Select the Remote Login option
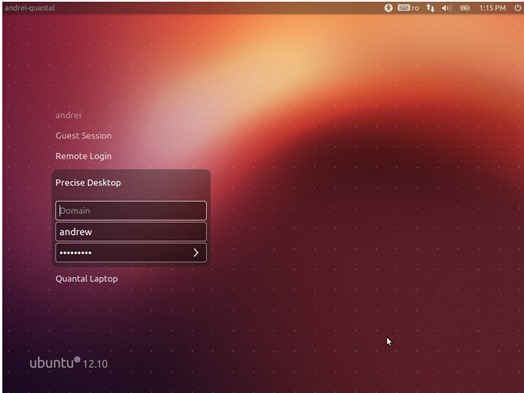This screenshot has width=524, height=393. click(x=84, y=156)
